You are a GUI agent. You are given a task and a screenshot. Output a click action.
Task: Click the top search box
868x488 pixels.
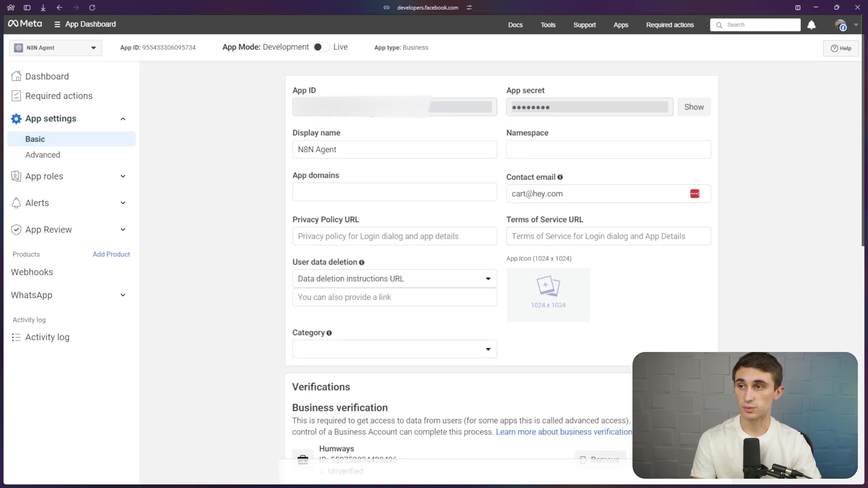coord(755,25)
